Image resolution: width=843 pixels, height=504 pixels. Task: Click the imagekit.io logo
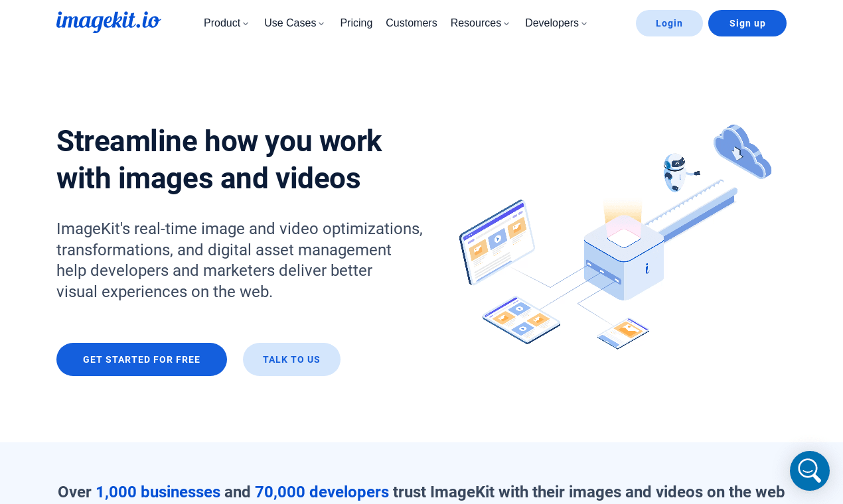coord(108,22)
